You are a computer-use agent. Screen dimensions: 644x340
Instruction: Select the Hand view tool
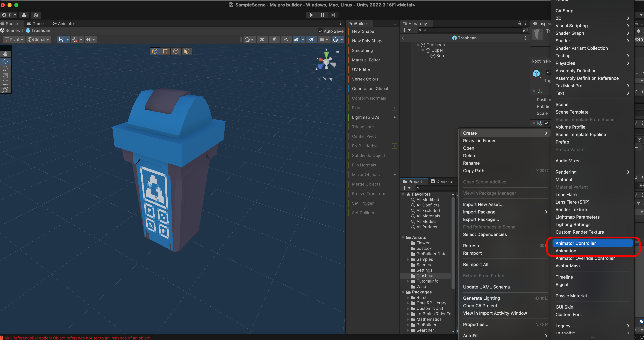tap(5, 54)
